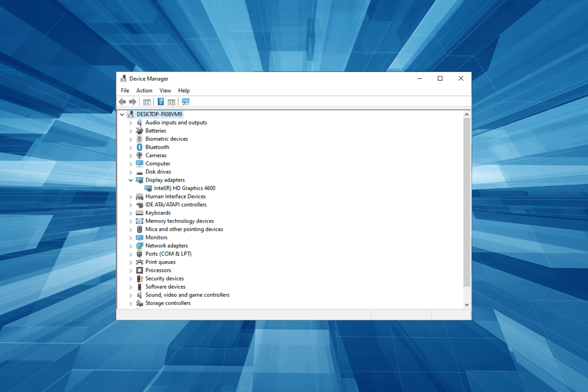Screen dimensions: 588x392
Task: Select the Print queues label
Action: (x=160, y=262)
